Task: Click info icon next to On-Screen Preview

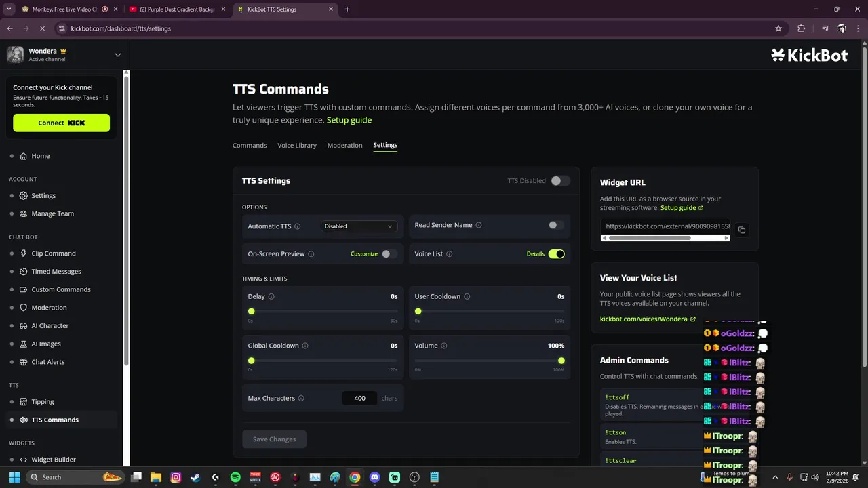Action: 311,254
